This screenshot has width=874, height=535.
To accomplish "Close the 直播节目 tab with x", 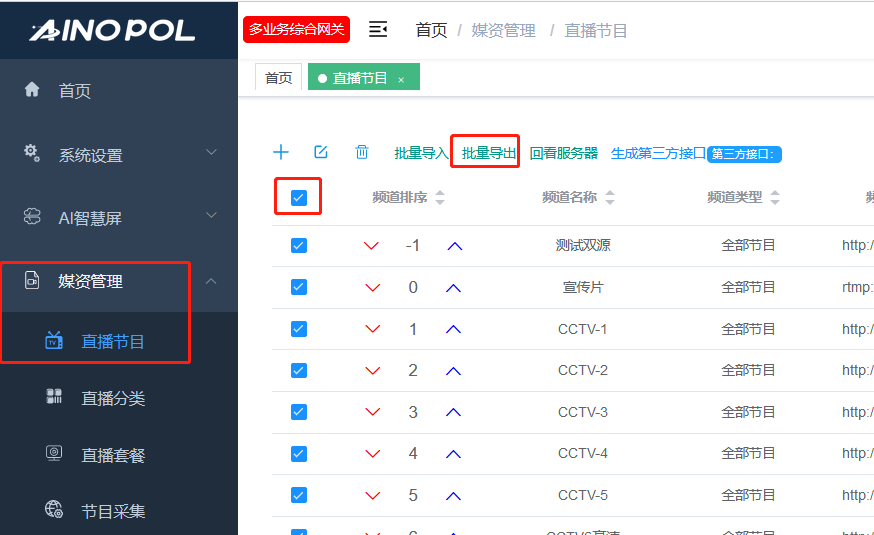I will pyautogui.click(x=401, y=79).
